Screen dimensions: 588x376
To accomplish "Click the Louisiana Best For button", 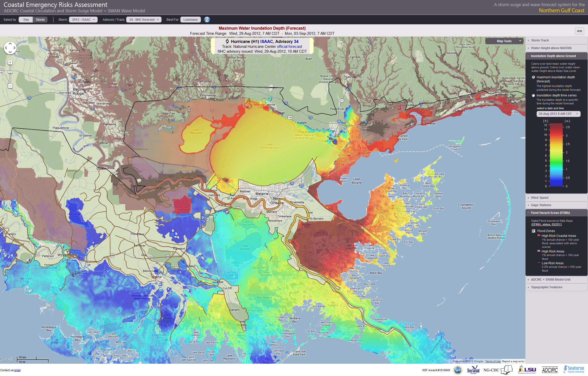I will [190, 20].
